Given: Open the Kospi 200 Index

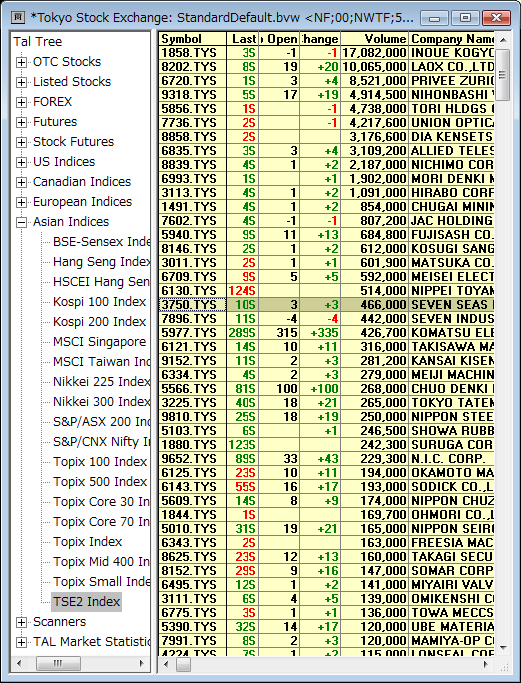Looking at the screenshot, I should coord(99,322).
